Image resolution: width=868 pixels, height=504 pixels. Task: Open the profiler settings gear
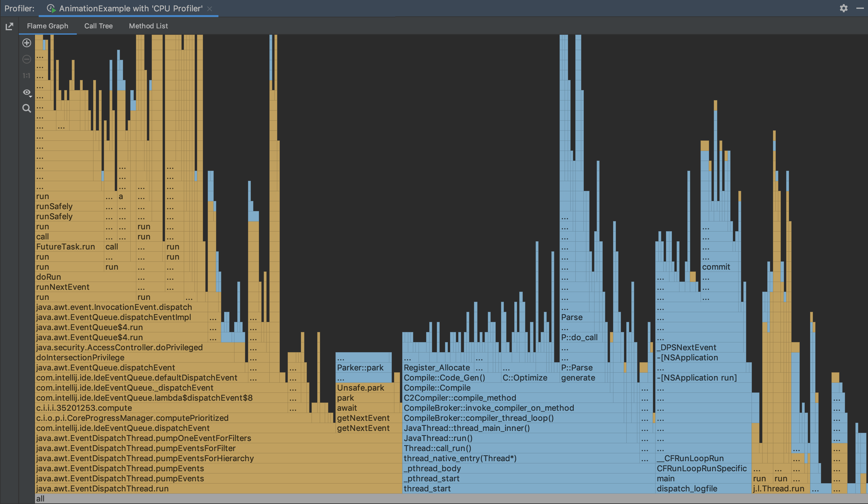(843, 8)
